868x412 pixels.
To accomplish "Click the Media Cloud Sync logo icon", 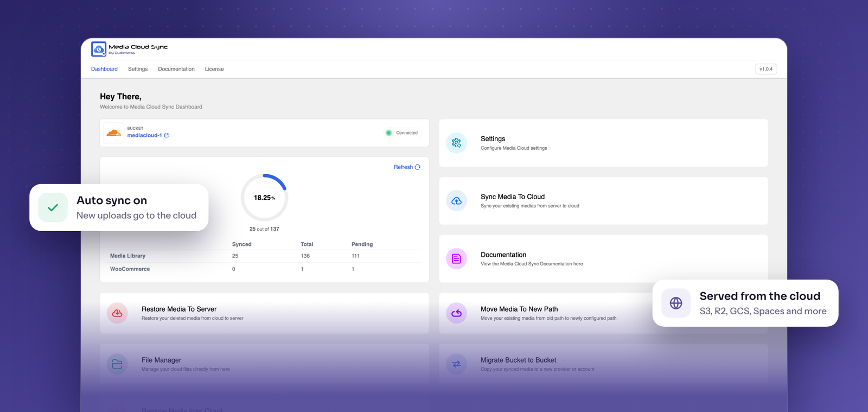I will (x=99, y=49).
